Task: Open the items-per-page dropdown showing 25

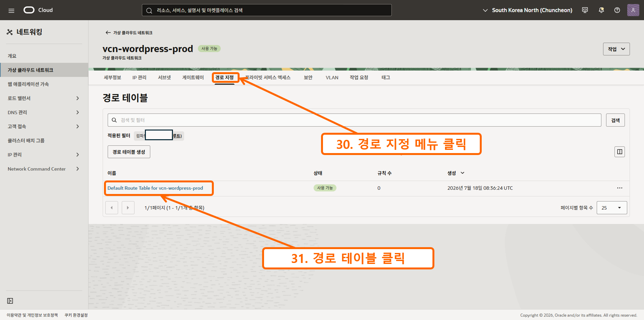Action: click(611, 208)
